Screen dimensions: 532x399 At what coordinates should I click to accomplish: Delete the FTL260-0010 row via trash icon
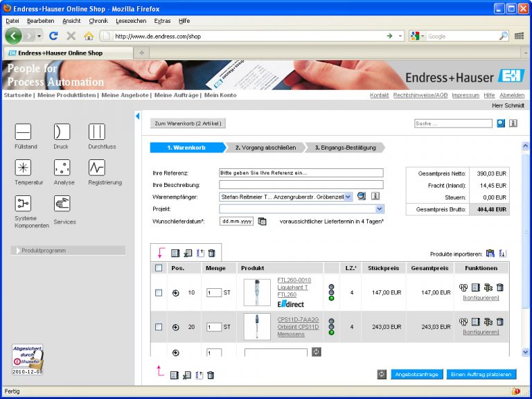click(499, 287)
